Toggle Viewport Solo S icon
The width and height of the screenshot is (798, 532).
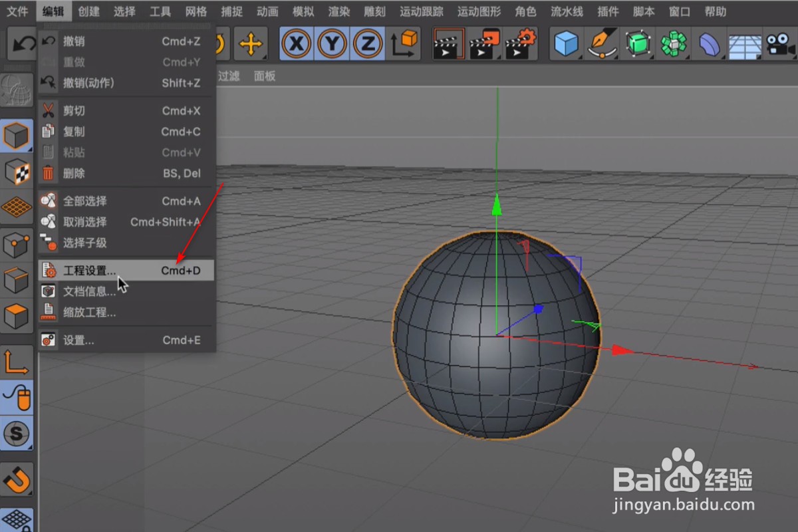tap(17, 433)
